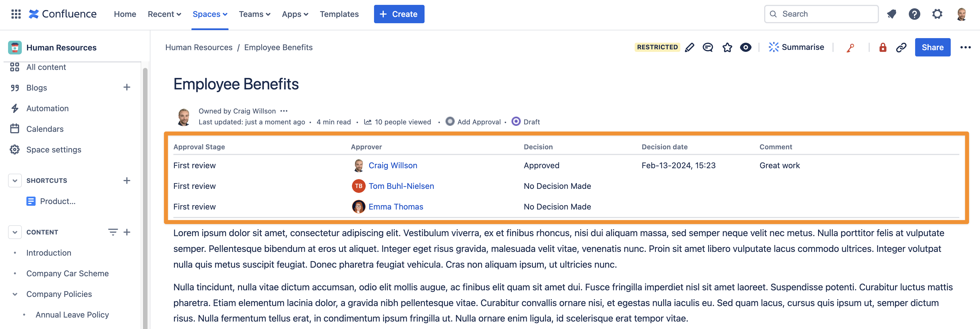
Task: Edit the Employee Benefits page
Action: pos(690,47)
